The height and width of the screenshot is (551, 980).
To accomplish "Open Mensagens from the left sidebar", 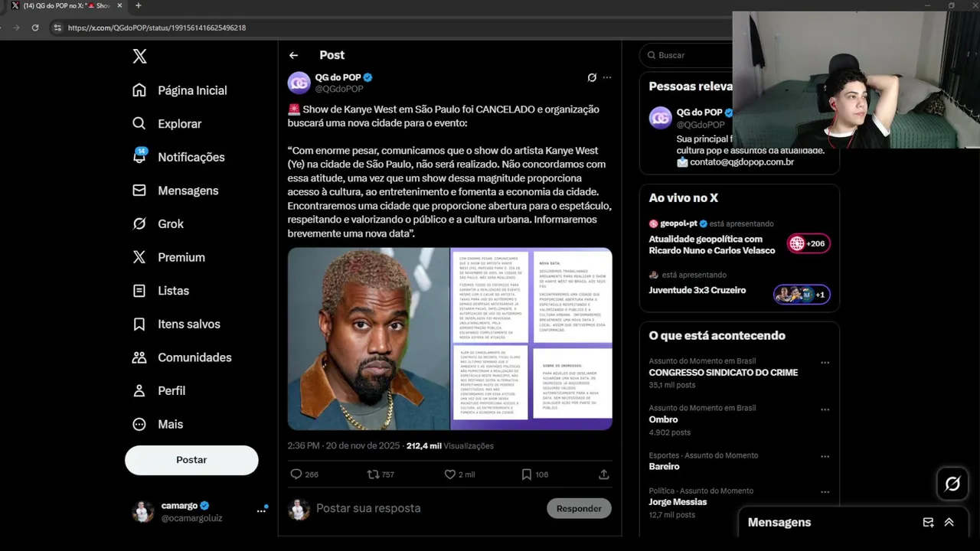I will point(175,191).
